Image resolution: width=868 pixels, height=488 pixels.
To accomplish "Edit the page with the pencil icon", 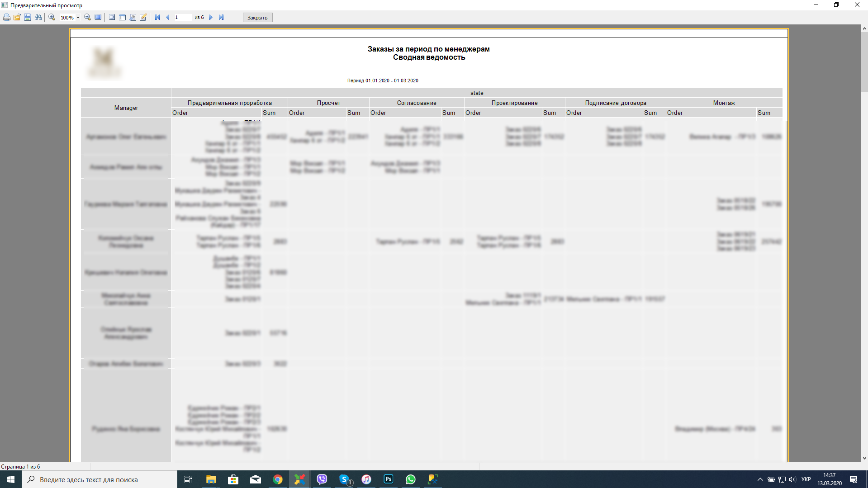I will [x=143, y=17].
